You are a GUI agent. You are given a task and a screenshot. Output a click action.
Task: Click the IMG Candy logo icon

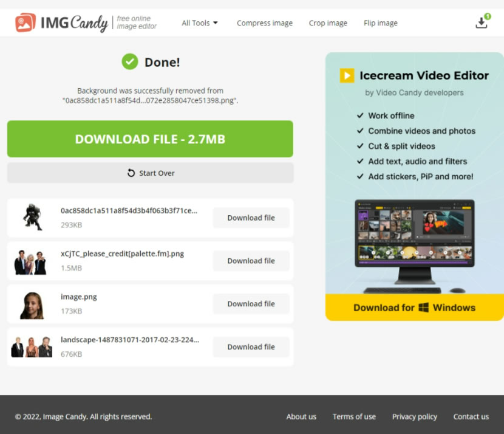tap(26, 22)
